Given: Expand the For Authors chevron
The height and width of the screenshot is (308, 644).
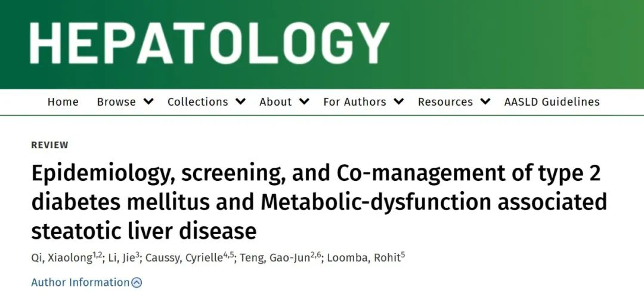Looking at the screenshot, I should [399, 101].
